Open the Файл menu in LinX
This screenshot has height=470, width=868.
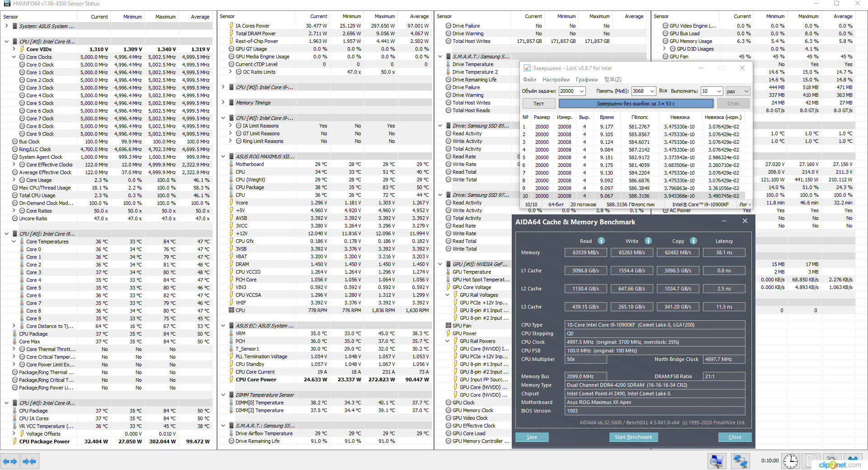pyautogui.click(x=529, y=80)
